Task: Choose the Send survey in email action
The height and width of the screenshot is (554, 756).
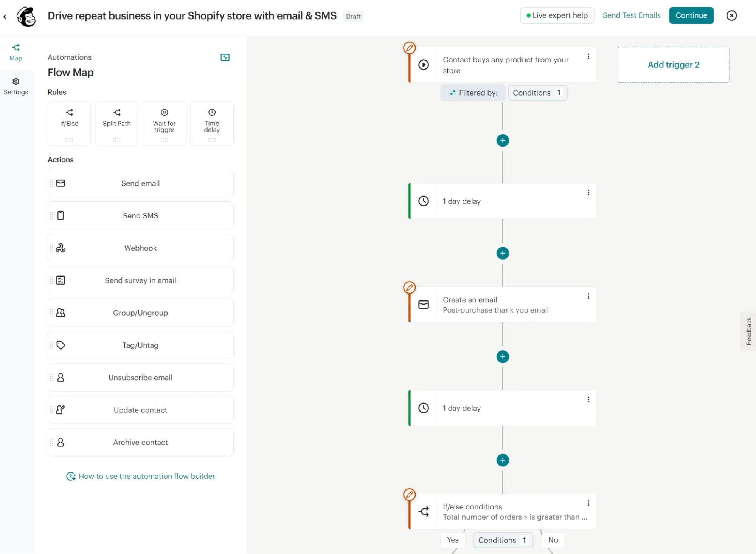Action: pos(141,280)
